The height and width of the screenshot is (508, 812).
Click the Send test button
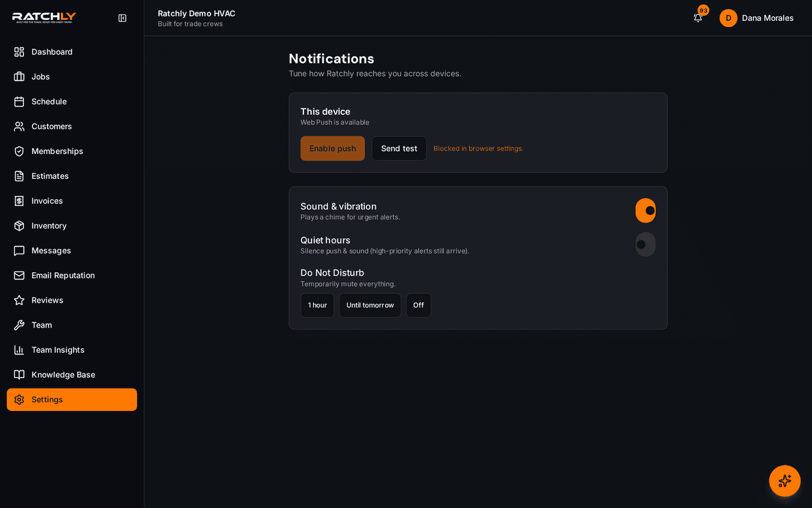pos(399,148)
